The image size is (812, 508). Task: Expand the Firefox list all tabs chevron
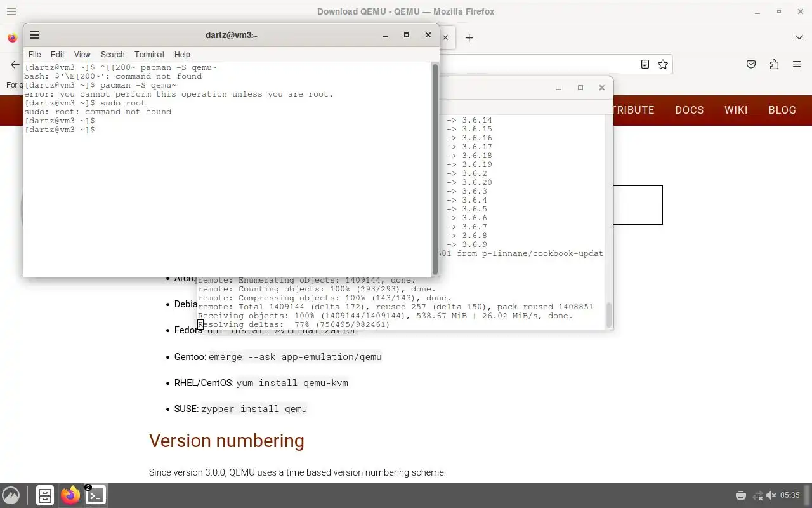point(799,37)
